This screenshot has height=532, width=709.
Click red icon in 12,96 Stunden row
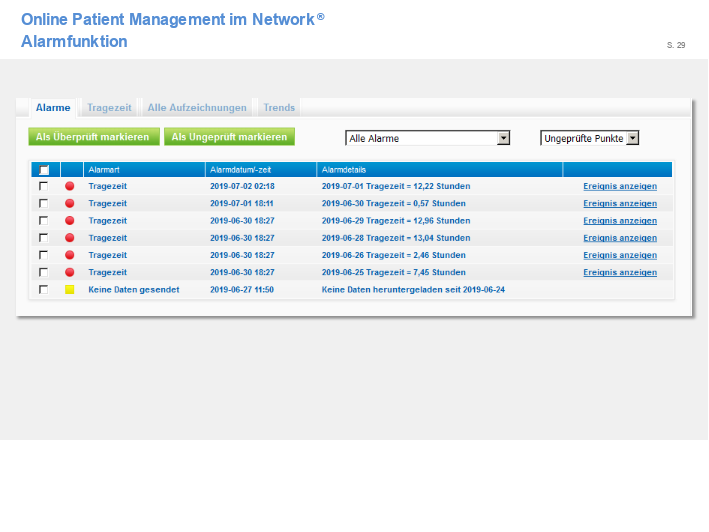(x=70, y=220)
